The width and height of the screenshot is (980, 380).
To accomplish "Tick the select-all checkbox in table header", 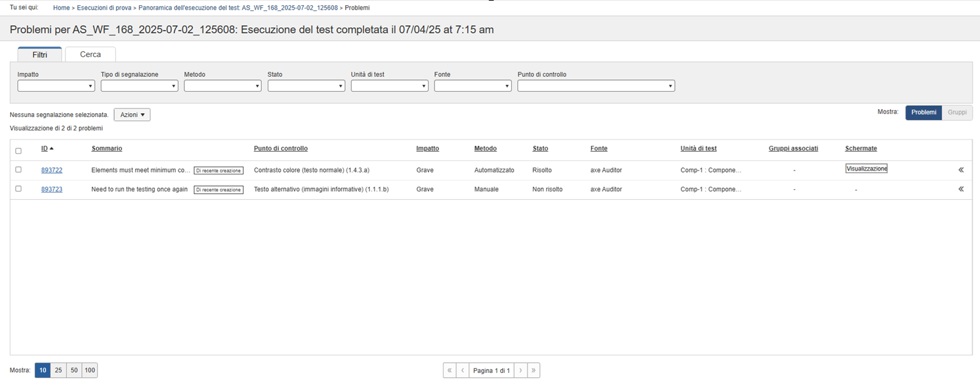I will click(x=18, y=151).
